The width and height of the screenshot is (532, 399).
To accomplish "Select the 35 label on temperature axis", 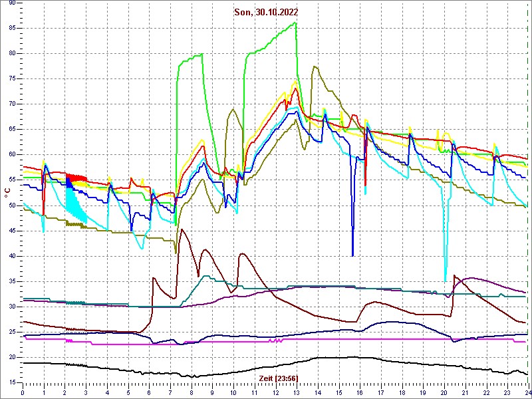I will [x=12, y=281].
